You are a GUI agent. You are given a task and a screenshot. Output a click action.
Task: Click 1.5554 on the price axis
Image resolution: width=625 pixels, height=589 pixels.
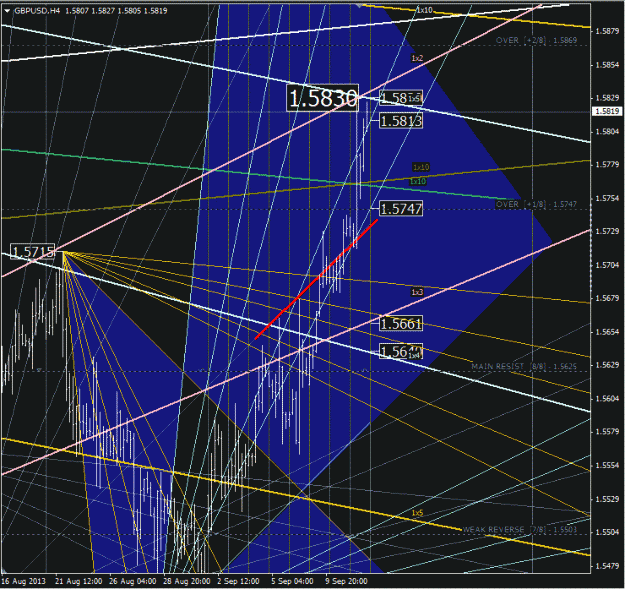tap(607, 465)
